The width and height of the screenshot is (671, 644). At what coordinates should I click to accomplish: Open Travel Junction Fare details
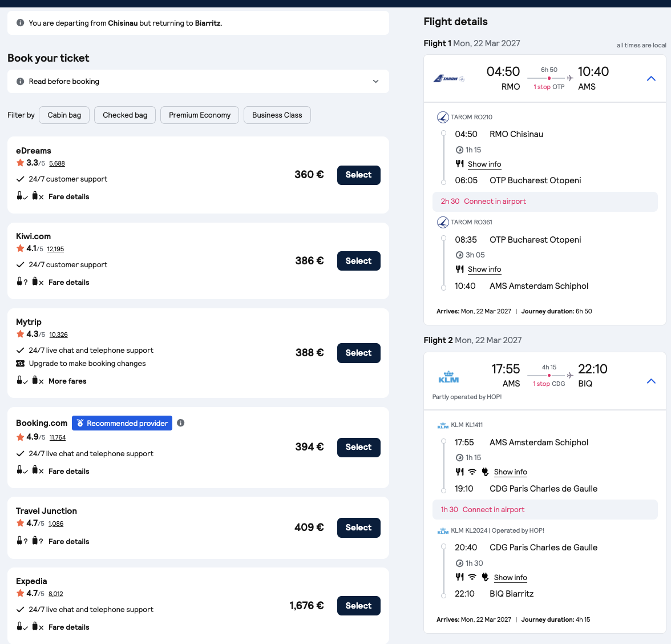(x=69, y=542)
